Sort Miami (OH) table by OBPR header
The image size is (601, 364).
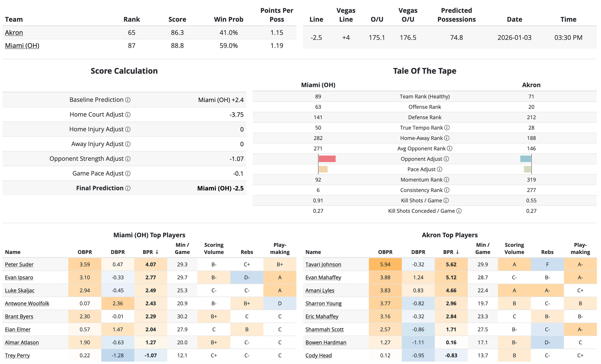pyautogui.click(x=85, y=252)
